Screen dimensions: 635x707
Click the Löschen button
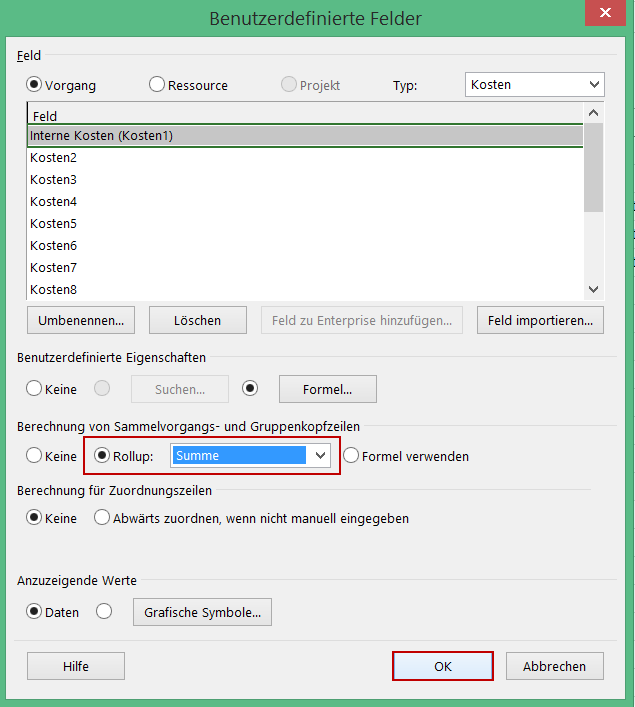point(198,320)
